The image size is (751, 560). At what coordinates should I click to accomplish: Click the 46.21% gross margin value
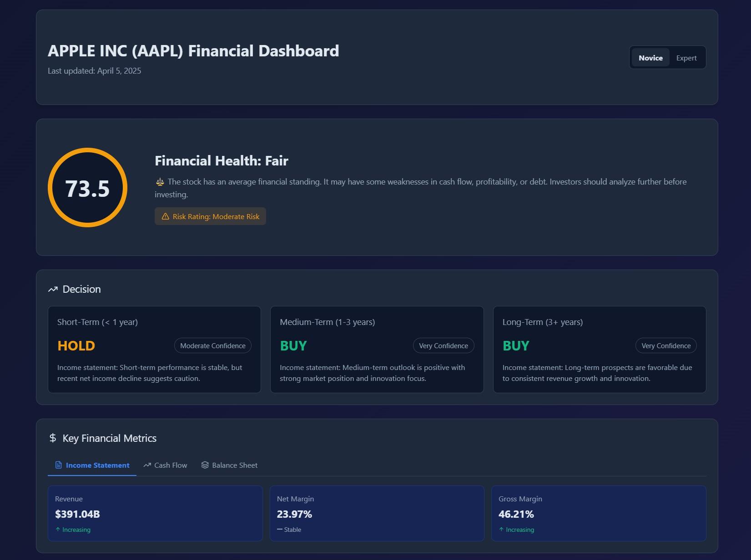(516, 514)
